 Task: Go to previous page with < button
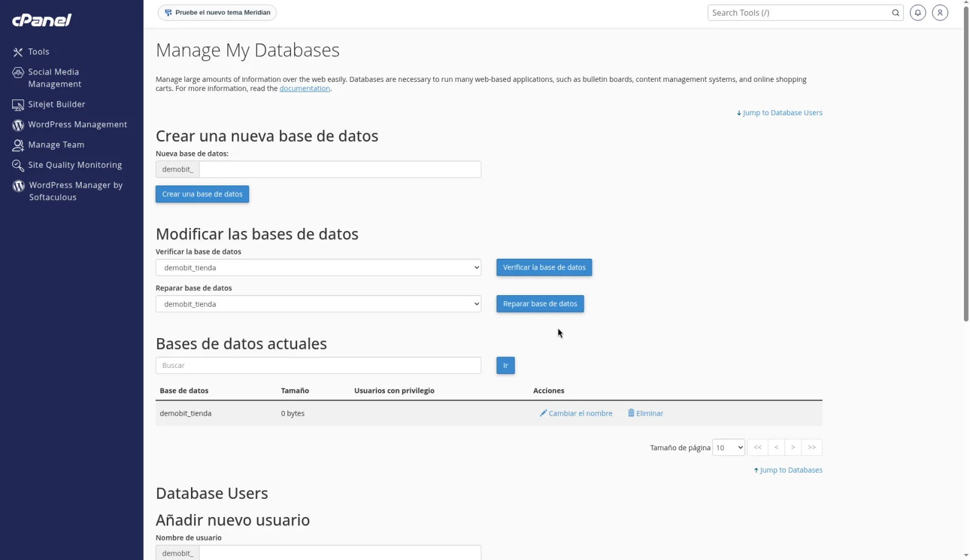click(776, 447)
